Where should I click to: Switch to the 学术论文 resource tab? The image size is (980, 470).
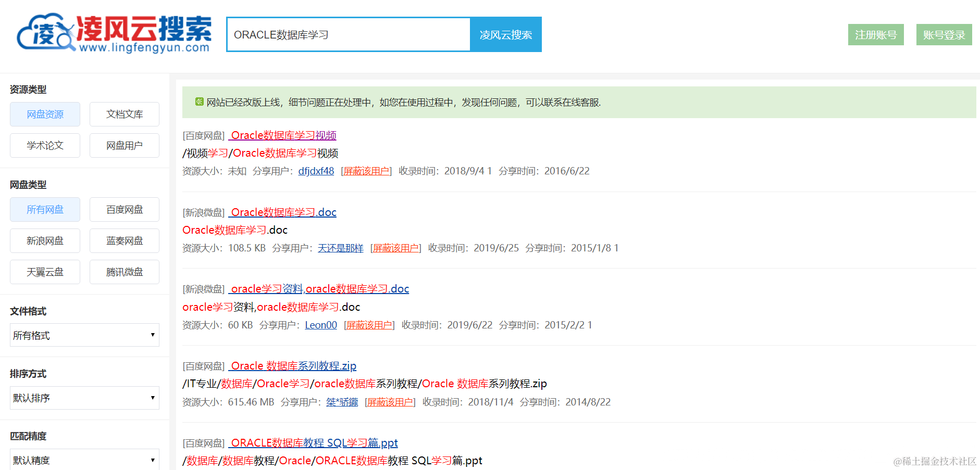[45, 145]
